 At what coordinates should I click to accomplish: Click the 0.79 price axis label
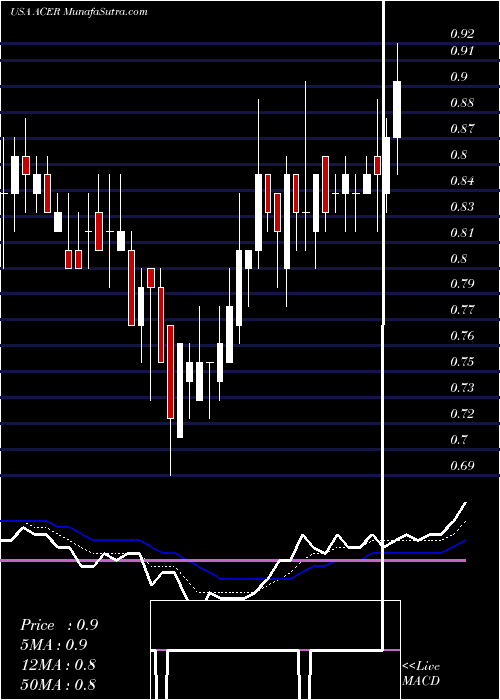[462, 284]
